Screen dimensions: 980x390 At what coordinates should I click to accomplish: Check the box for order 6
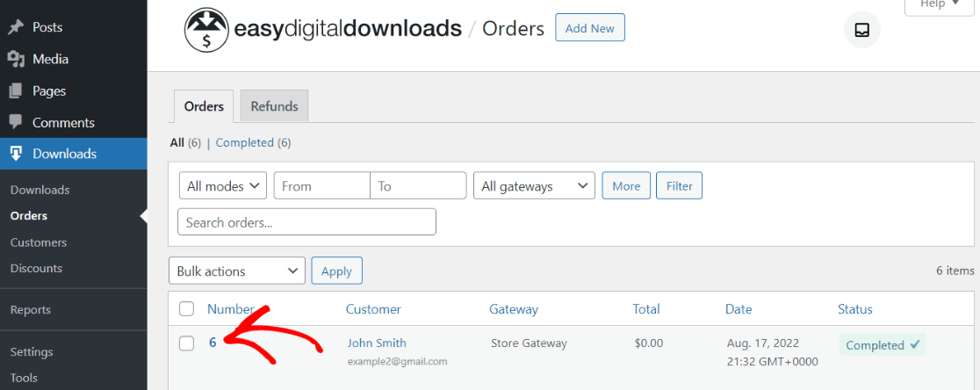pyautogui.click(x=186, y=343)
